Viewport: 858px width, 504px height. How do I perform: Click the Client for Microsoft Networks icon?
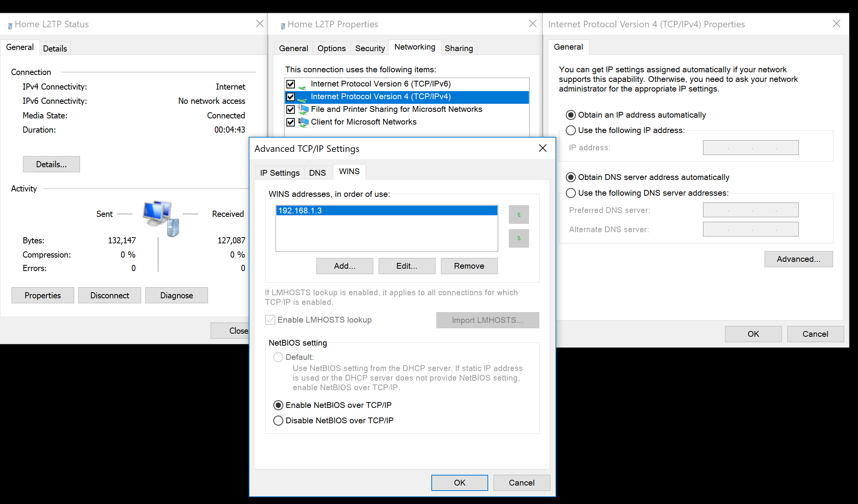303,122
